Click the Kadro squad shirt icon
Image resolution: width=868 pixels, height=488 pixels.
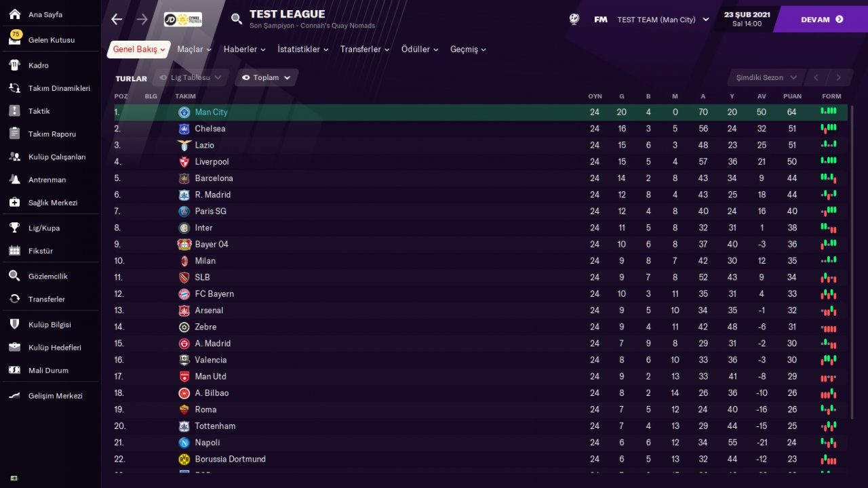tap(15, 65)
